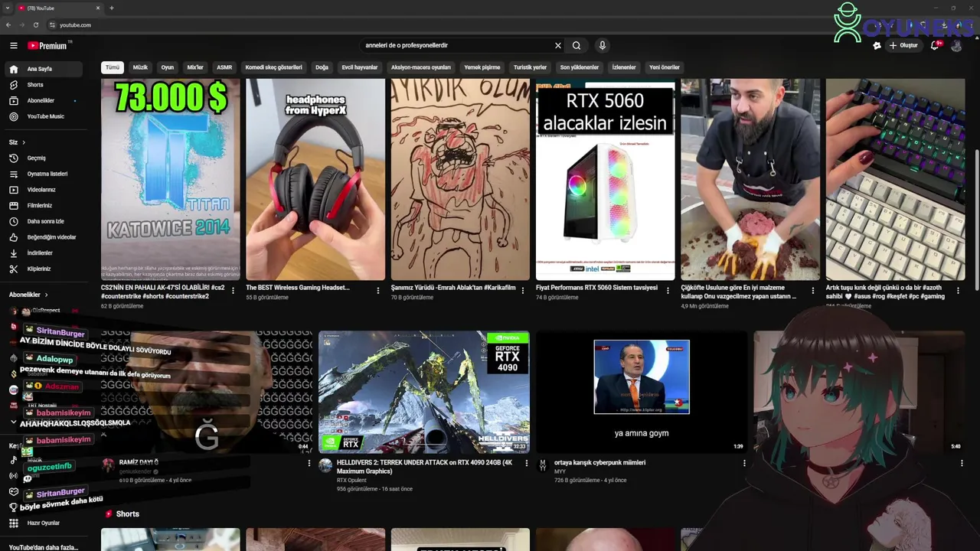Select Komedi skeç gösterileri chip
Viewport: 980px width, 551px height.
pyautogui.click(x=274, y=67)
